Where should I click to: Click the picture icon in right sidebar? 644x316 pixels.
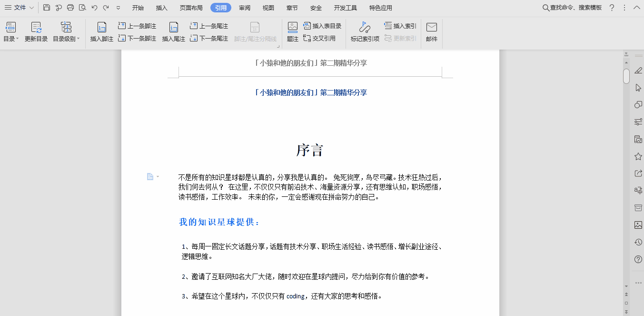638,225
